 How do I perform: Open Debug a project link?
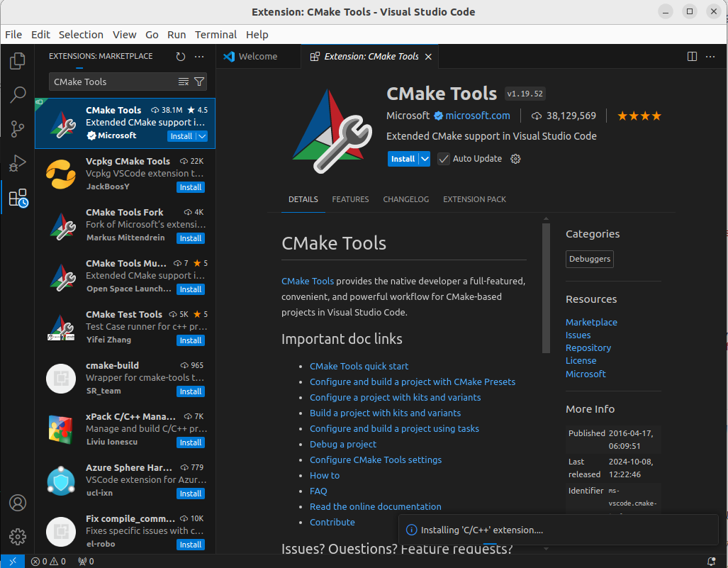click(x=343, y=444)
